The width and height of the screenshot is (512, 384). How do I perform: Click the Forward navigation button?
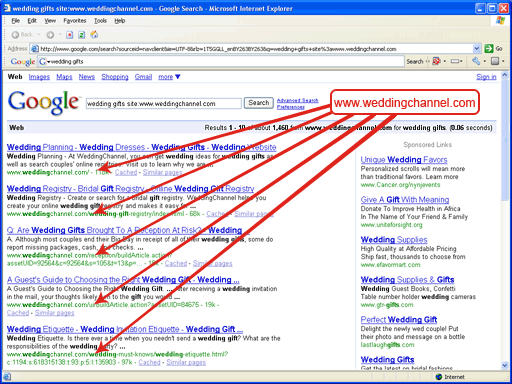coord(50,35)
